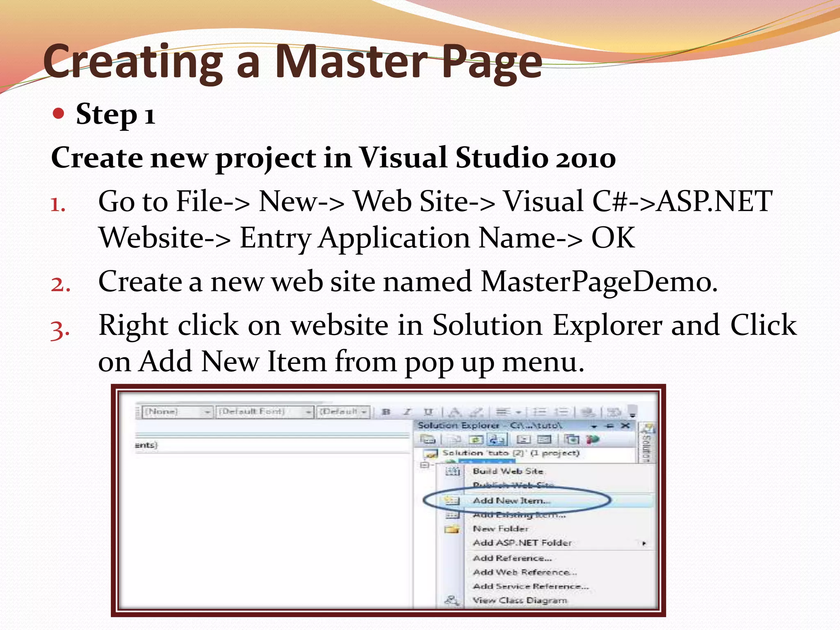Click the ASP.NET Configuration icon
The width and height of the screenshot is (840, 630).
click(592, 440)
